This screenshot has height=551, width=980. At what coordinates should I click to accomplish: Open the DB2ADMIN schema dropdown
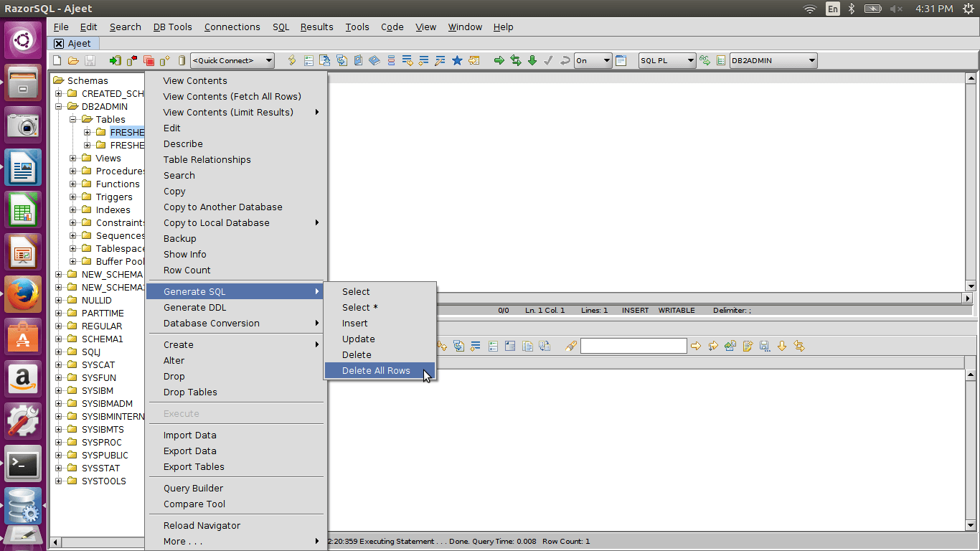(x=773, y=61)
